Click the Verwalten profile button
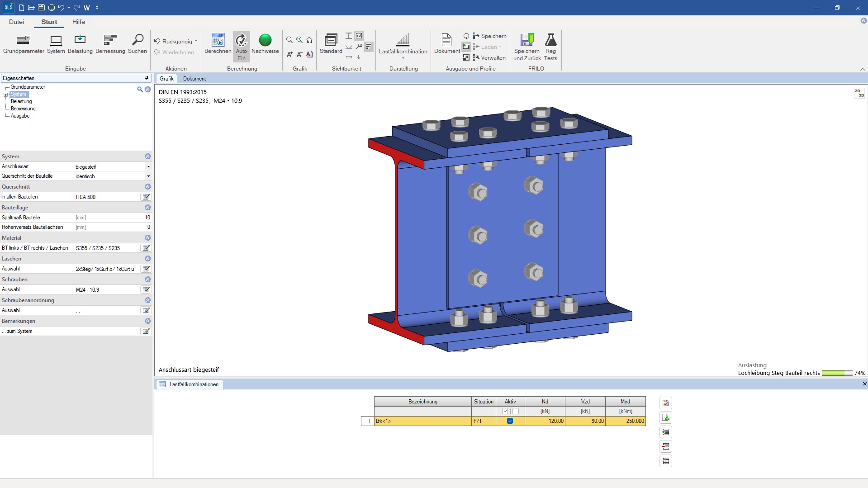 click(x=489, y=58)
